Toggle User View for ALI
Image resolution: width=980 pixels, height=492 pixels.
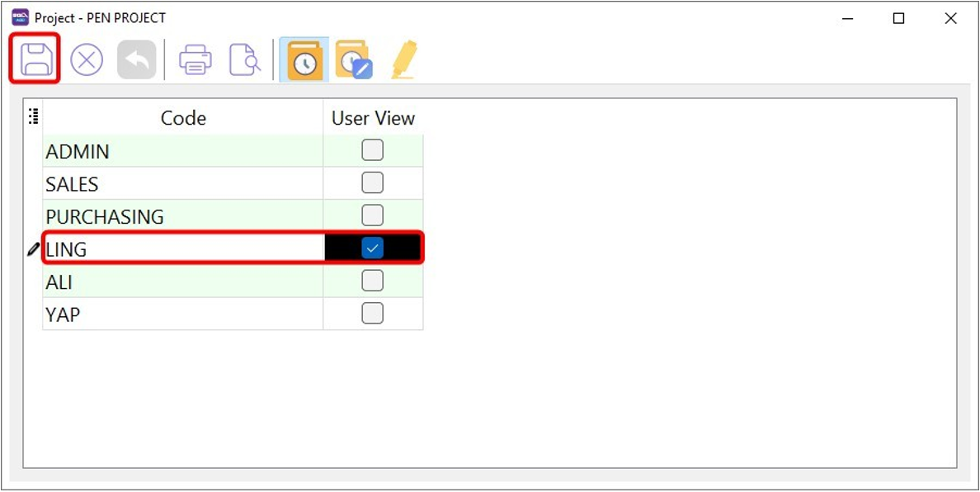click(x=372, y=280)
